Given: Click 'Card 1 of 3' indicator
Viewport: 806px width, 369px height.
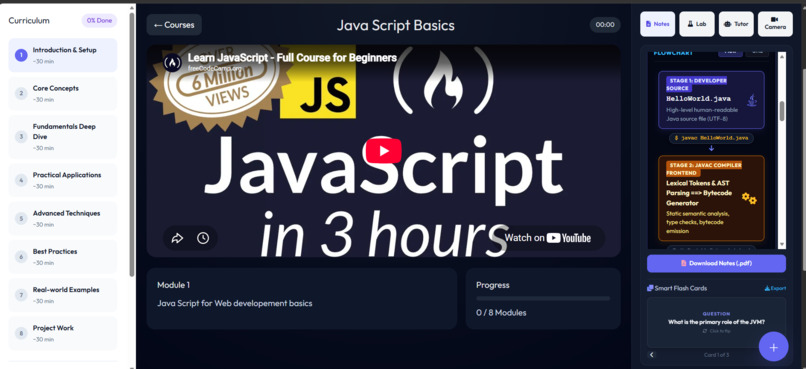Looking at the screenshot, I should (716, 355).
